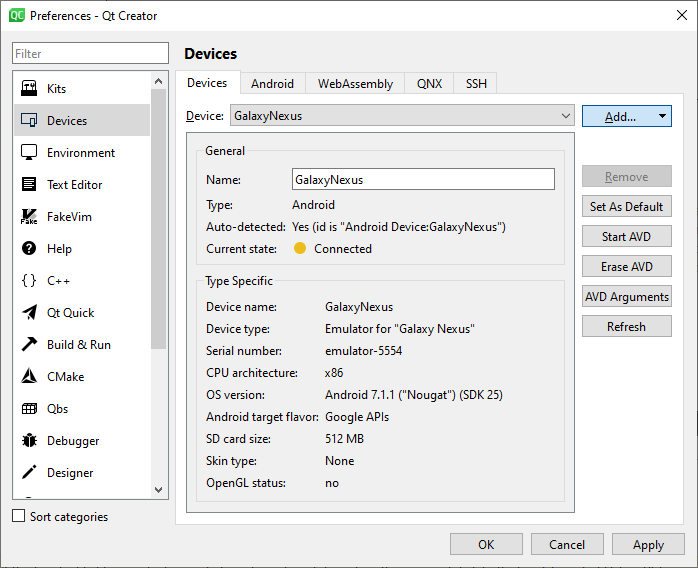Viewport: 698px width, 568px height.
Task: Click the Refresh button
Action: coord(626,326)
